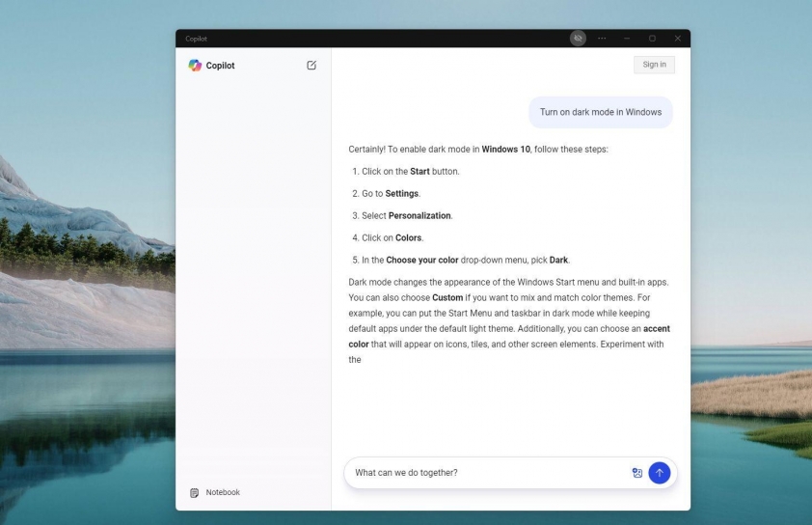This screenshot has height=525, width=812.
Task: Toggle the crossed-eye icon in title bar
Action: point(578,39)
